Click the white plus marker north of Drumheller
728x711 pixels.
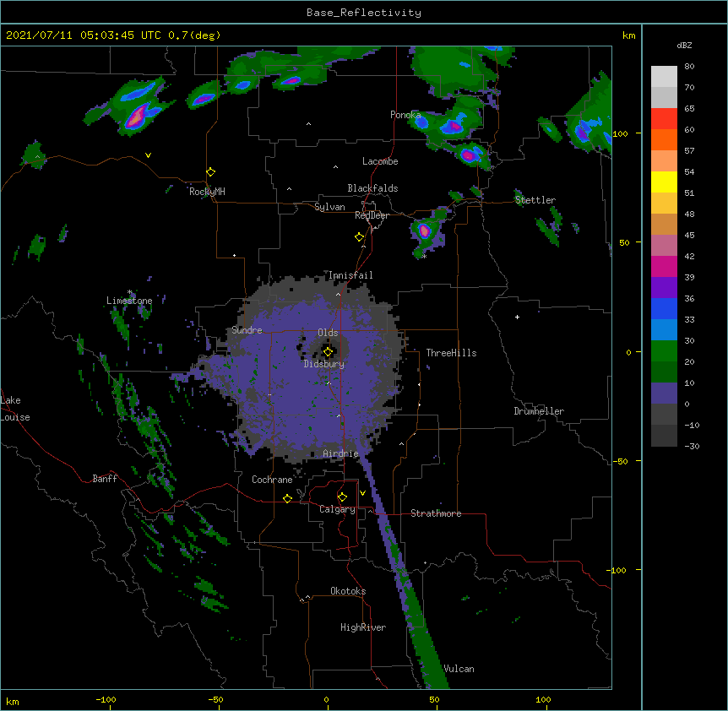coord(517,317)
